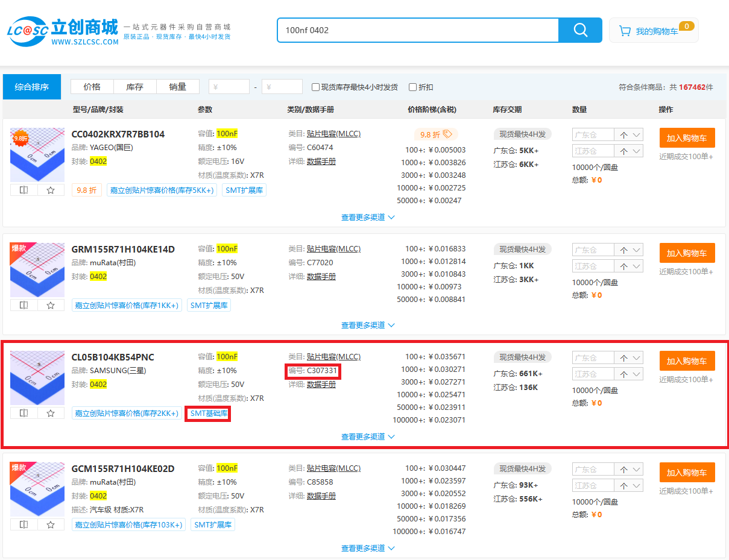The width and height of the screenshot is (729, 560).
Task: Open 广东仓 unit dropdown for CC0402KRX7R7BB104
Action: 629,135
